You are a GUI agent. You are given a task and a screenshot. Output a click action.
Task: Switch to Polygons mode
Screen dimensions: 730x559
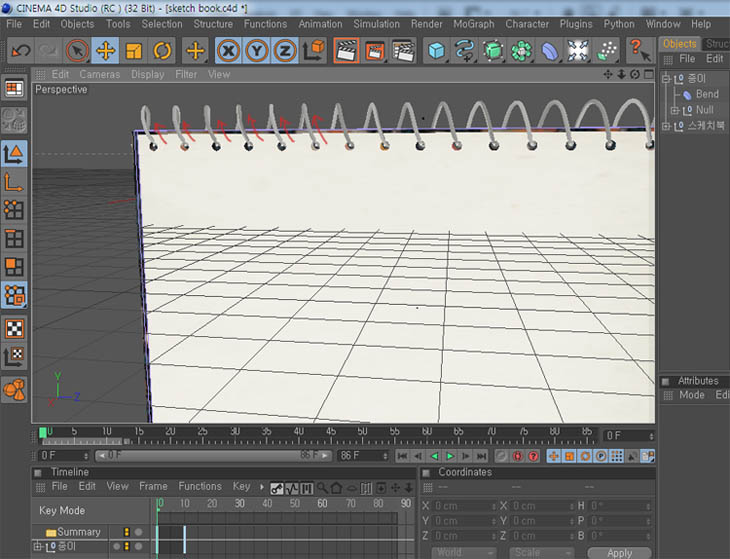[14, 267]
